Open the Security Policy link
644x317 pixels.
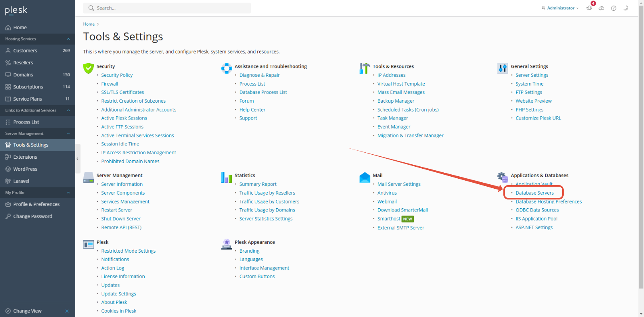(x=117, y=75)
